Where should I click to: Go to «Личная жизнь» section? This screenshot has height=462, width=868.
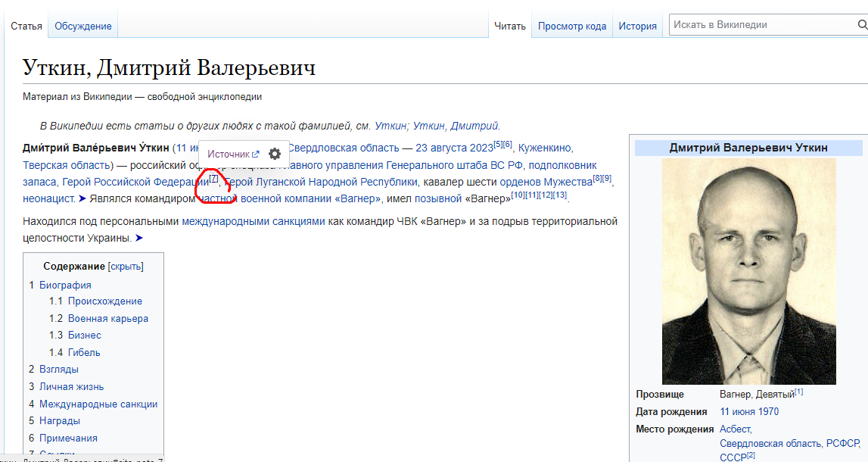coord(71,387)
